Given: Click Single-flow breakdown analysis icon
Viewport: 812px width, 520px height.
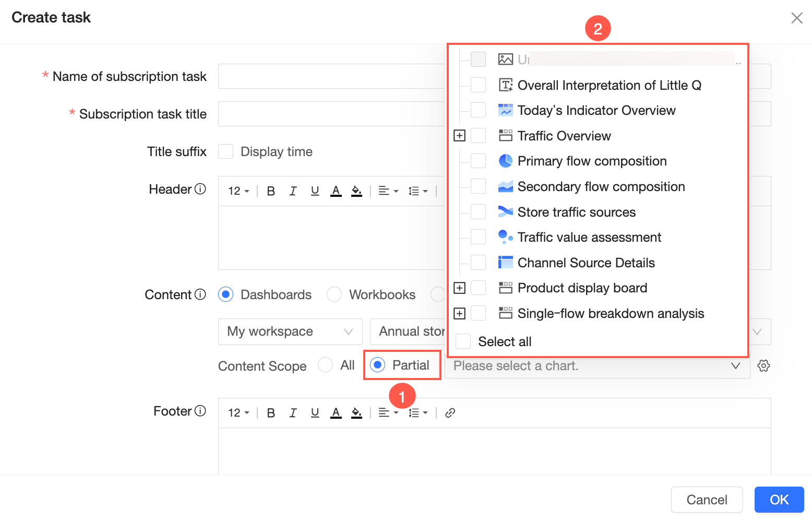Looking at the screenshot, I should click(x=505, y=313).
